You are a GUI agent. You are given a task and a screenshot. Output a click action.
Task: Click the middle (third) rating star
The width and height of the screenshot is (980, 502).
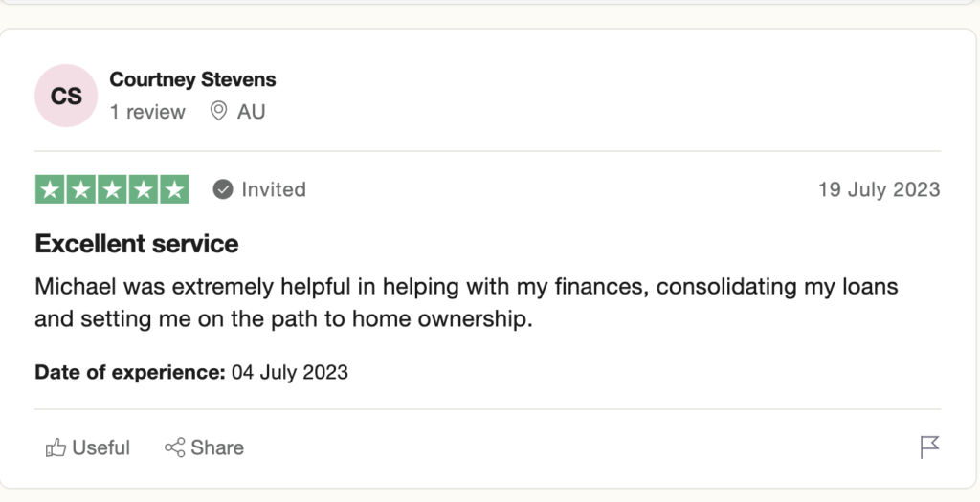[x=112, y=189]
